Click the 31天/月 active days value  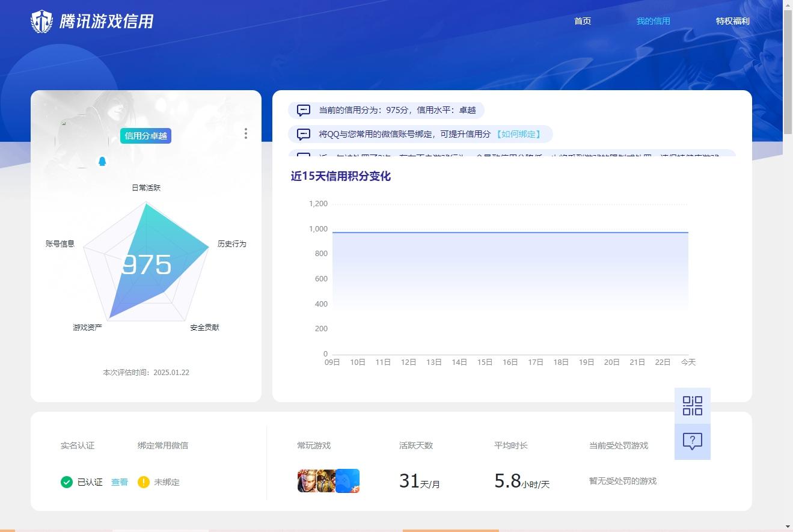click(x=420, y=481)
